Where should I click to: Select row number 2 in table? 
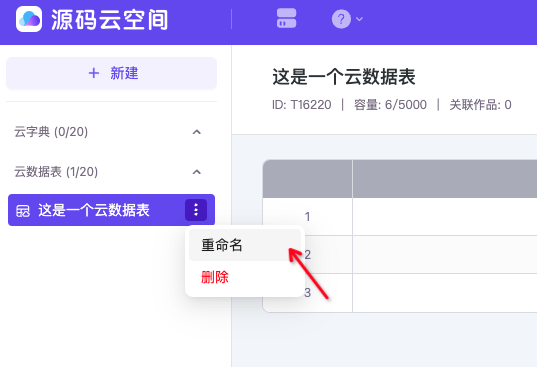(x=308, y=254)
